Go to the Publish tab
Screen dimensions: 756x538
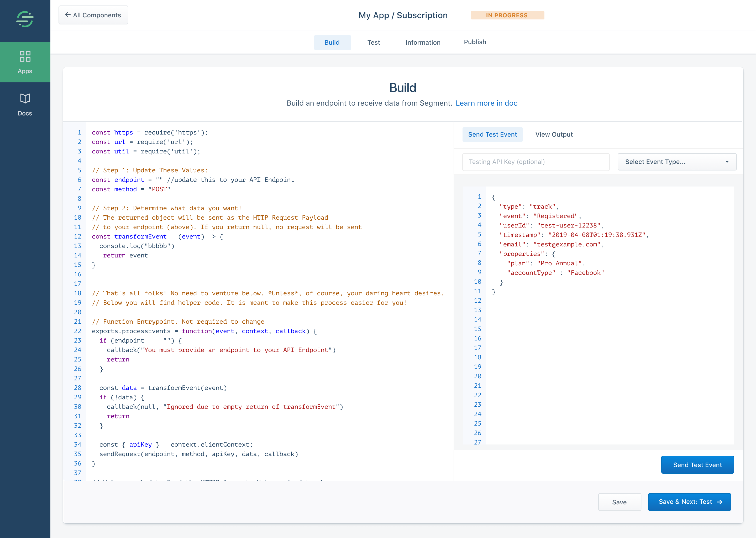pyautogui.click(x=475, y=42)
